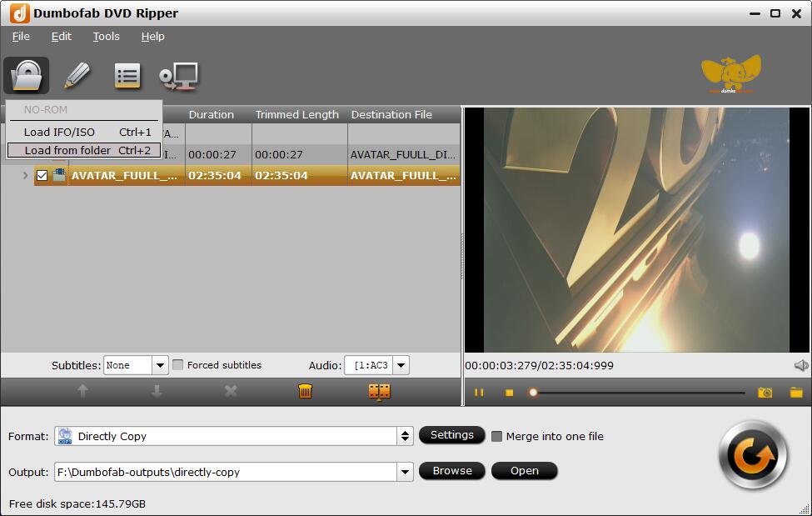Open snapshot folder icon in player

coord(796,393)
